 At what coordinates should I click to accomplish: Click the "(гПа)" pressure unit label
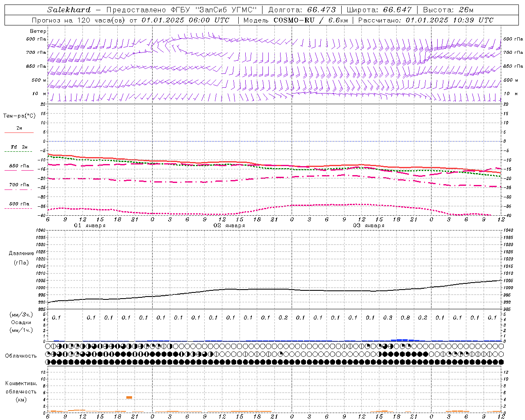pos(21,262)
